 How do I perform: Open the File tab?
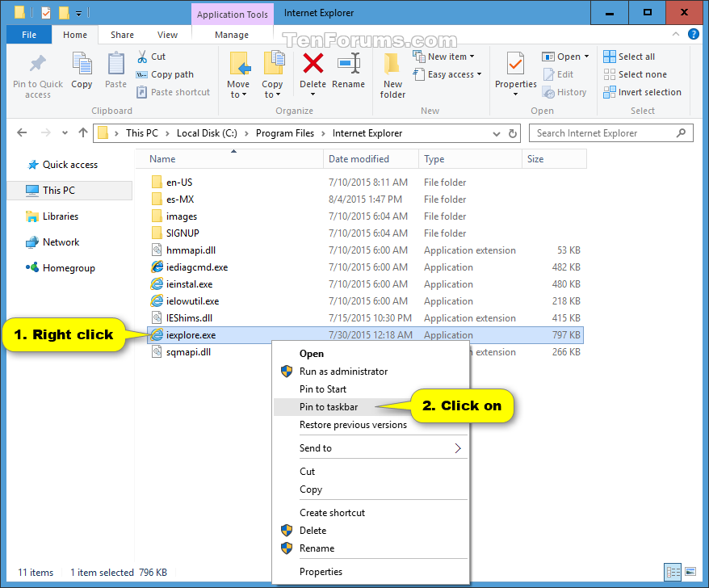pos(29,35)
